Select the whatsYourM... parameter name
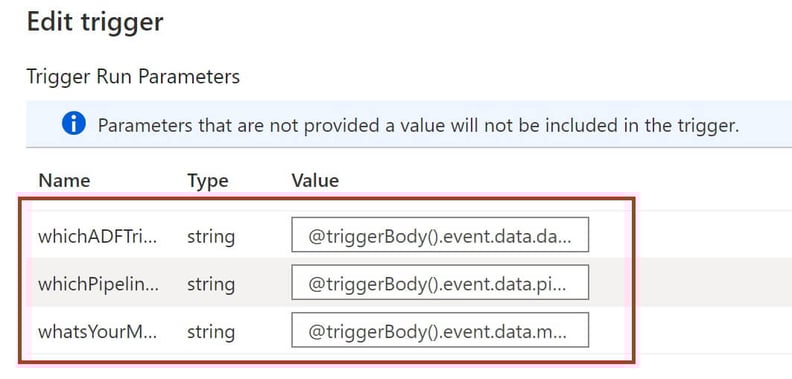Screen dimensions: 792x379 98,332
